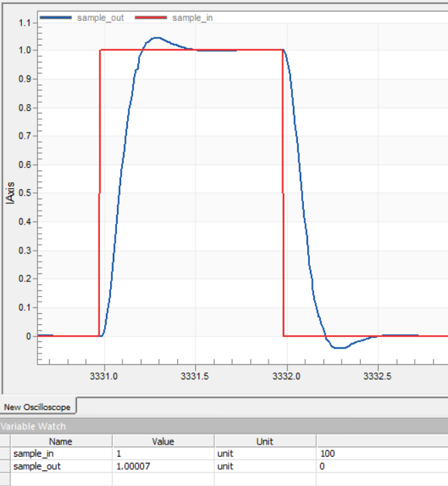Select the sample_in legend label
The image size is (448, 486).
click(x=192, y=18)
